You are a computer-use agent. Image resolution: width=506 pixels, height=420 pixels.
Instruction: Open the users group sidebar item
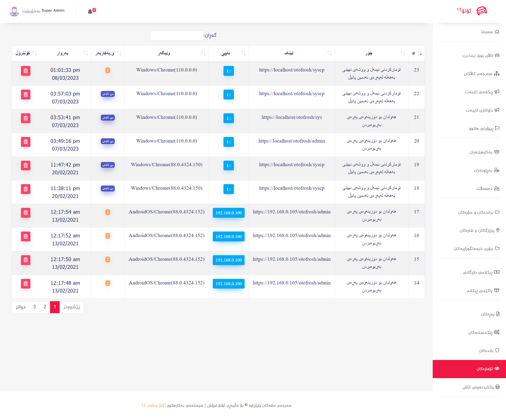tap(484, 152)
